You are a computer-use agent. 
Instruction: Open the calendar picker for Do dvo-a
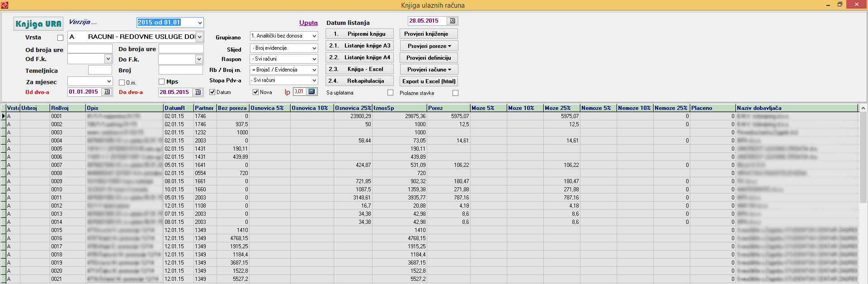198,92
